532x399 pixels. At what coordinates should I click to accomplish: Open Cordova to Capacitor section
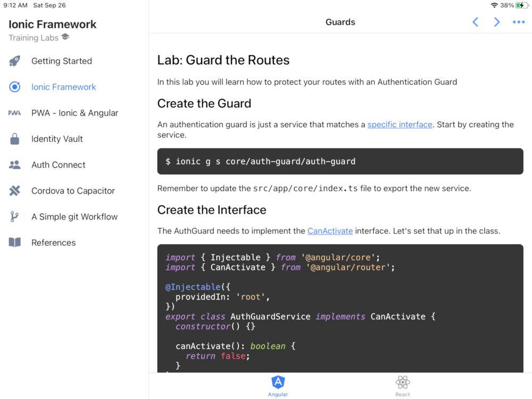(x=74, y=190)
